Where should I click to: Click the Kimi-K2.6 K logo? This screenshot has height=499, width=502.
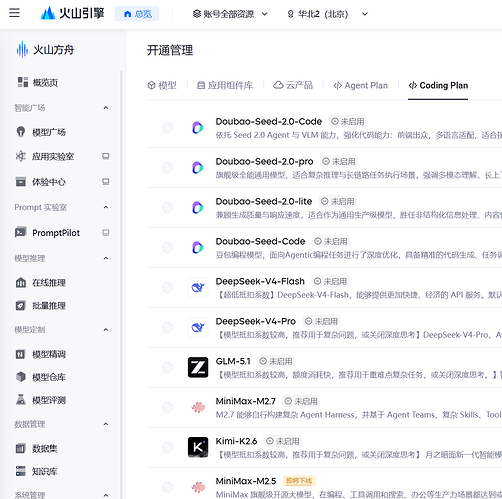coord(198,447)
